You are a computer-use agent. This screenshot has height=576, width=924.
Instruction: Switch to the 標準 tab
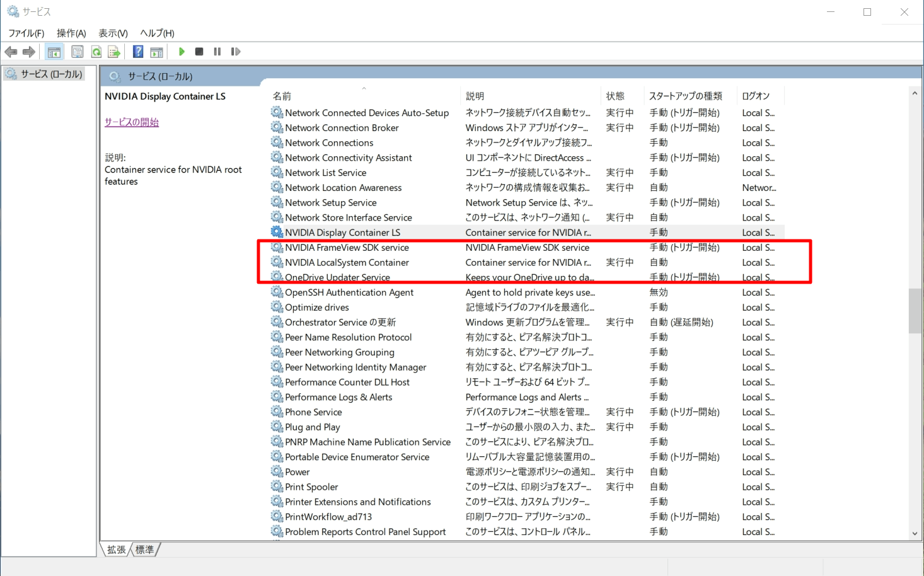point(145,549)
